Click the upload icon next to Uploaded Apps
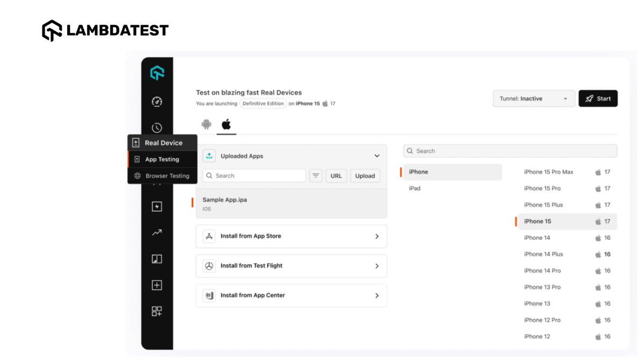Image resolution: width=644 pixels, height=362 pixels. point(209,156)
